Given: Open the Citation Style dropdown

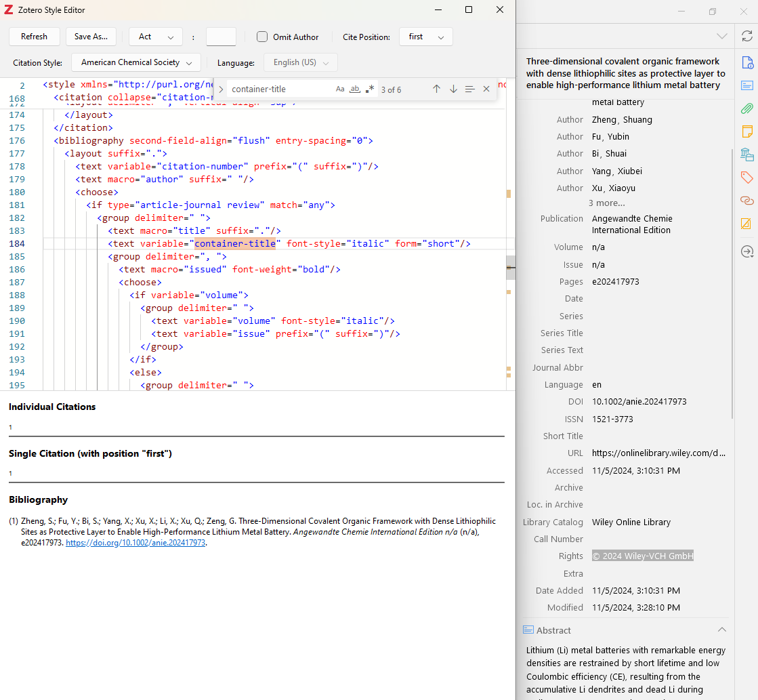Looking at the screenshot, I should pyautogui.click(x=136, y=62).
